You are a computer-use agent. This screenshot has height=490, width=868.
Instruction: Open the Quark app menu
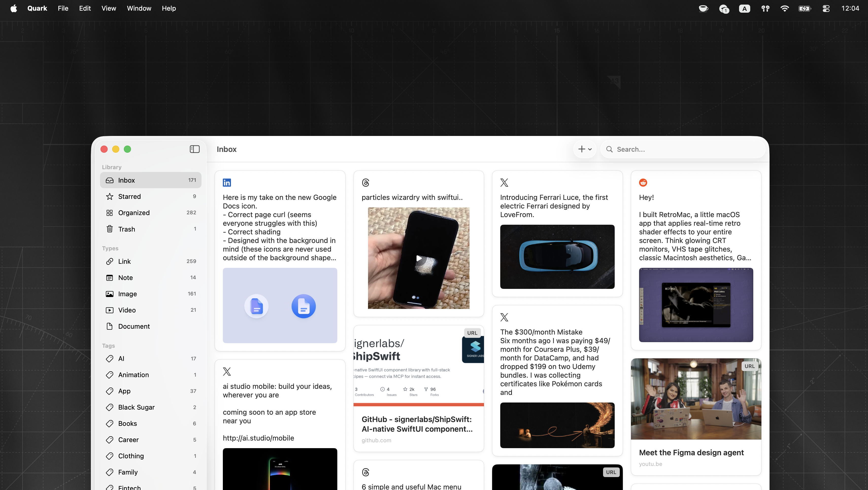click(x=37, y=8)
